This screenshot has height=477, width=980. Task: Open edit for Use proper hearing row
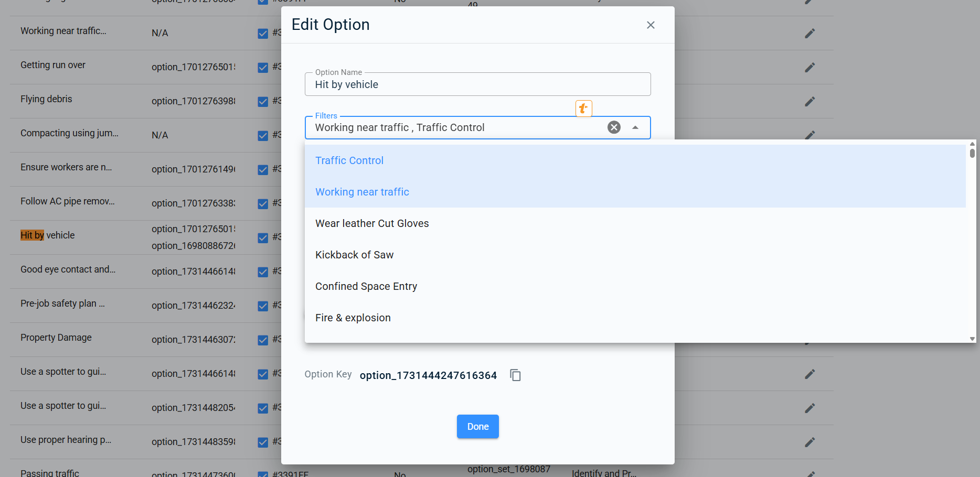pyautogui.click(x=809, y=442)
